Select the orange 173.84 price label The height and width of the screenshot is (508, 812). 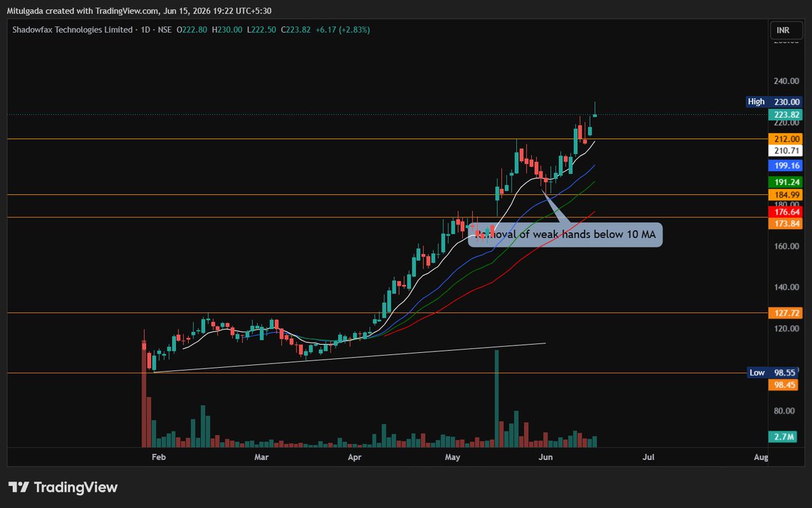[785, 224]
